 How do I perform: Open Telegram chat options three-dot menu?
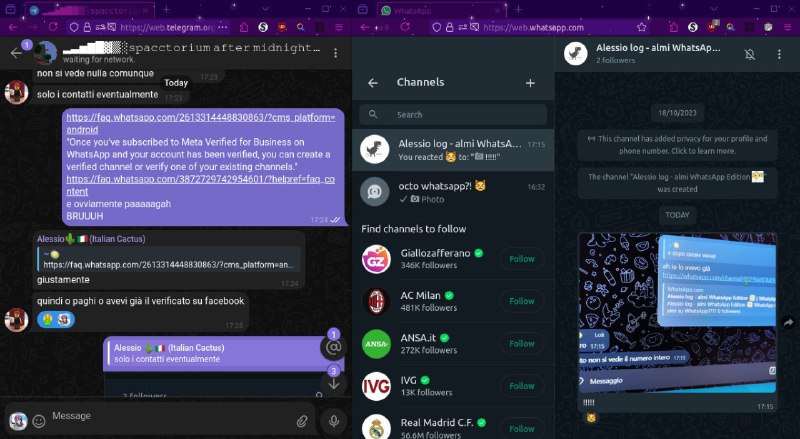tap(335, 53)
